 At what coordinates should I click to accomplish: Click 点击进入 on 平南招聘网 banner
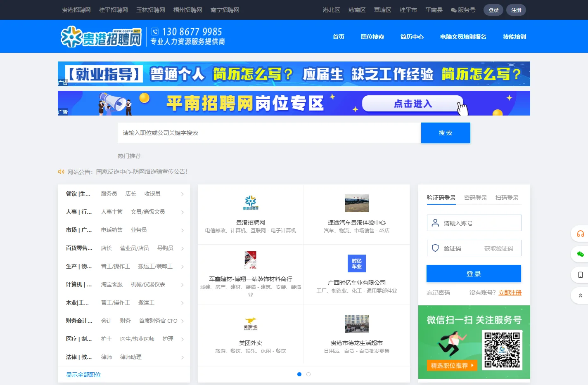413,104
